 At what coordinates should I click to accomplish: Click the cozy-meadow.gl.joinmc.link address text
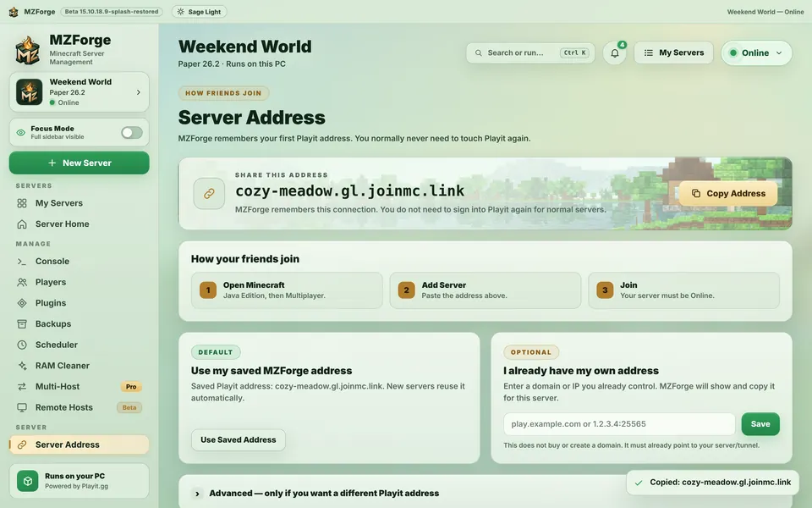tap(349, 190)
